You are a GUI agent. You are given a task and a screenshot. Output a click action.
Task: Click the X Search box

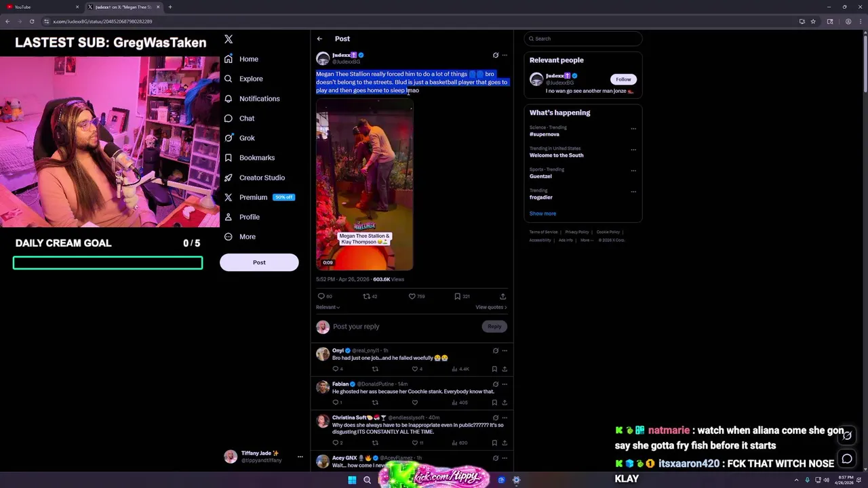pyautogui.click(x=583, y=39)
